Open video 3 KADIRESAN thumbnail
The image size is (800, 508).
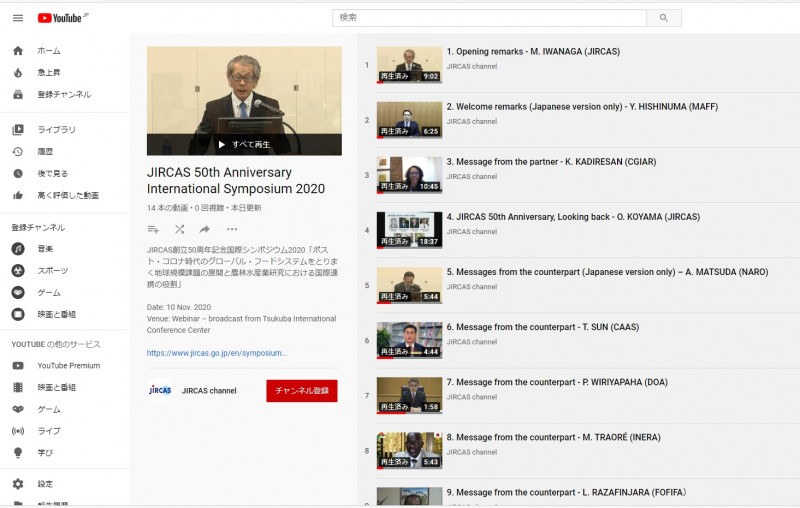[x=409, y=175]
